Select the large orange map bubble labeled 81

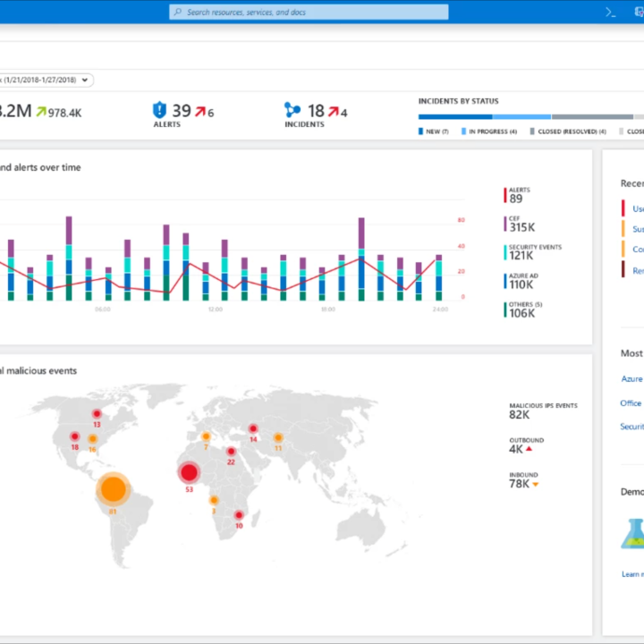click(x=114, y=489)
